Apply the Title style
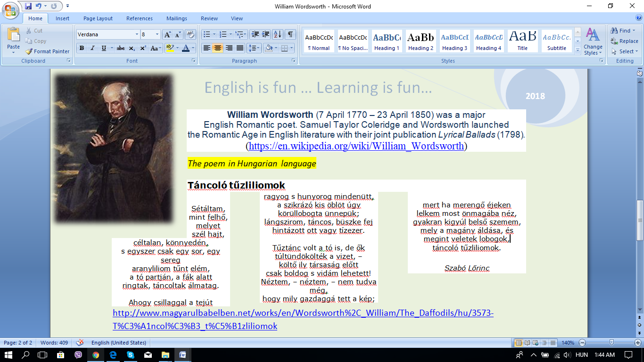The width and height of the screenshot is (644, 362). pyautogui.click(x=522, y=41)
